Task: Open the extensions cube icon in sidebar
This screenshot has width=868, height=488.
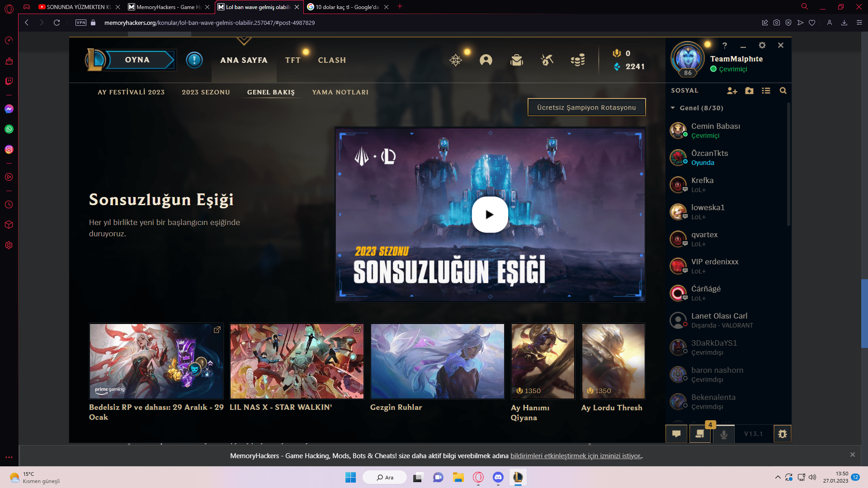Action: click(x=9, y=225)
